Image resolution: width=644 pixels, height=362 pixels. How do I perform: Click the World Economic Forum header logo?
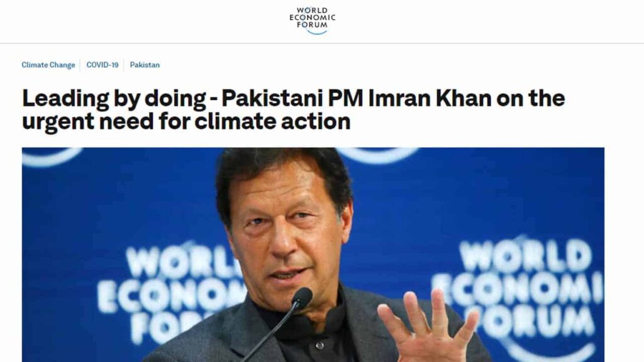(312, 21)
